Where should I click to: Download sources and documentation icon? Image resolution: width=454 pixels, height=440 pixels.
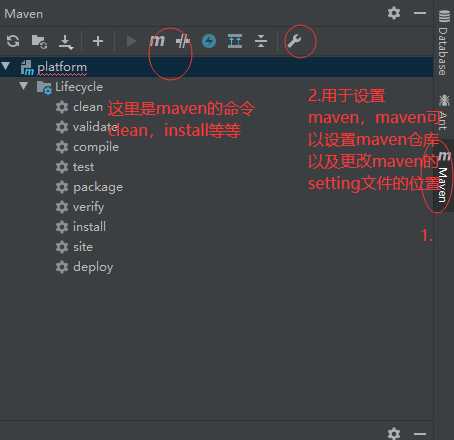tap(65, 41)
